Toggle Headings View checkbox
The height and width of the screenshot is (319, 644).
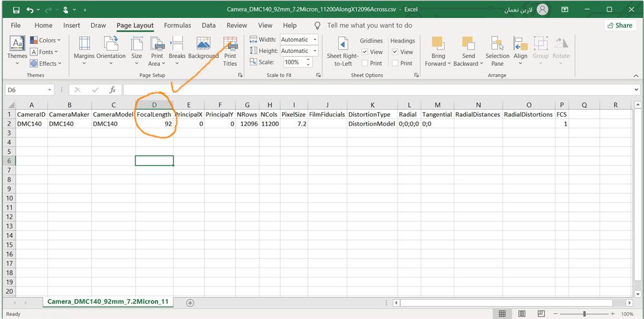(x=395, y=52)
